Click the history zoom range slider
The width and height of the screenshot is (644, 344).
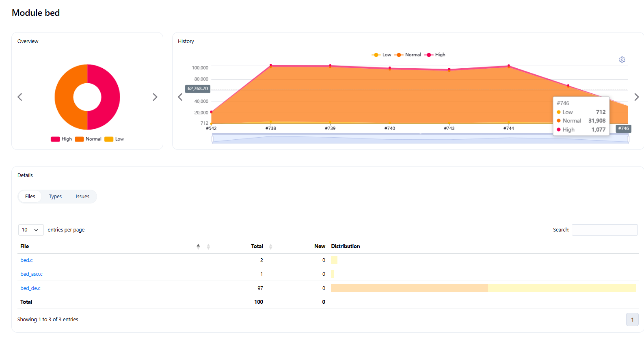click(x=420, y=139)
